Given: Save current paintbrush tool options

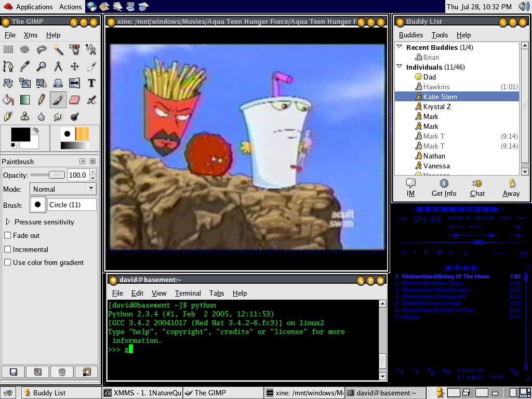Looking at the screenshot, I should click(x=14, y=372).
